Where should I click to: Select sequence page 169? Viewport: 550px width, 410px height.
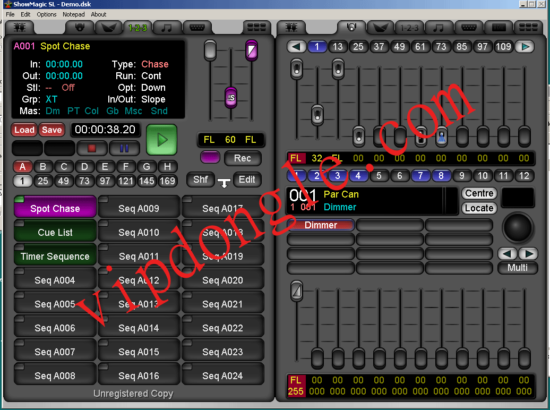[x=167, y=181]
